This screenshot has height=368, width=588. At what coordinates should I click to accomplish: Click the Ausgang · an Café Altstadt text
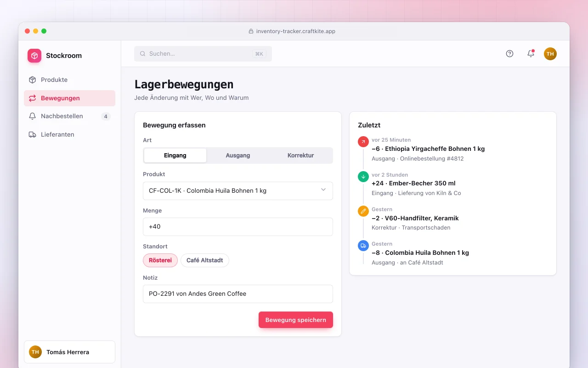click(x=407, y=263)
